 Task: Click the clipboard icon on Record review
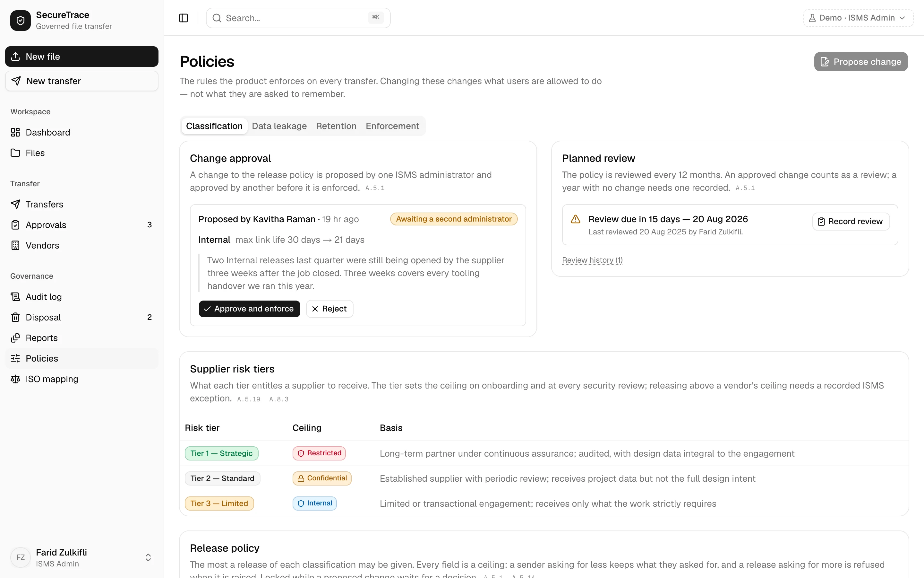[821, 222]
